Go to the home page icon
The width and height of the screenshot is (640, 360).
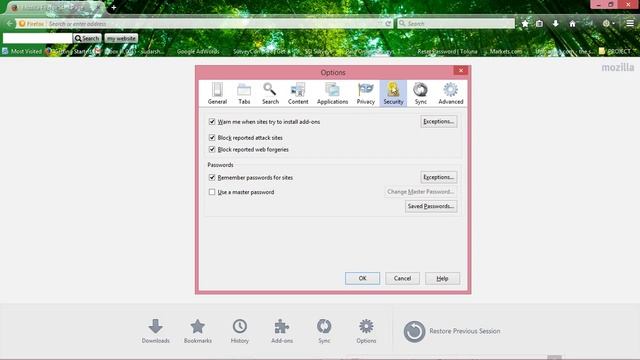click(x=572, y=24)
